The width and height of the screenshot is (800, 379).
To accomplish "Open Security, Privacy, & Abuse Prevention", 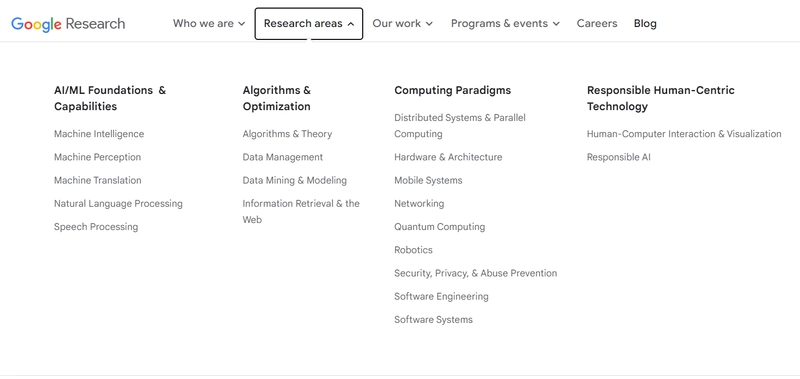I will click(x=476, y=273).
